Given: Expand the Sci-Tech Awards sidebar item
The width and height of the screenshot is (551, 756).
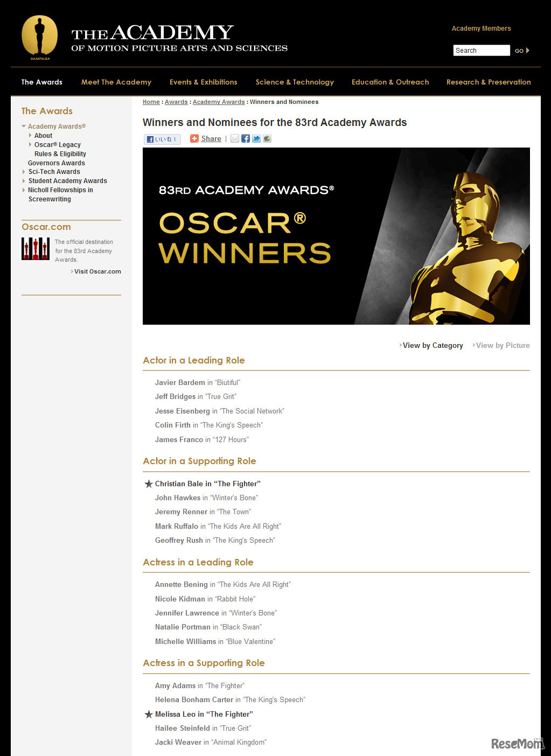Looking at the screenshot, I should (x=24, y=172).
